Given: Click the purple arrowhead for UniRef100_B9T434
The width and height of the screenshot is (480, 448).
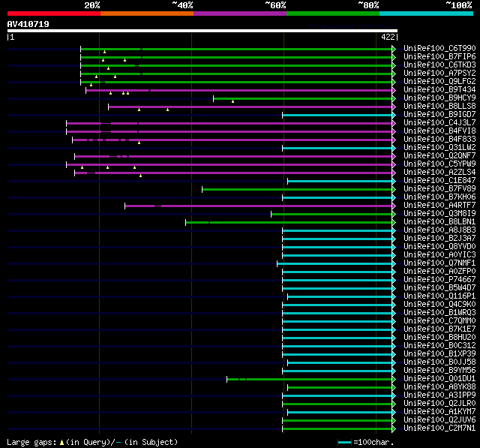Looking at the screenshot, I should [x=394, y=90].
